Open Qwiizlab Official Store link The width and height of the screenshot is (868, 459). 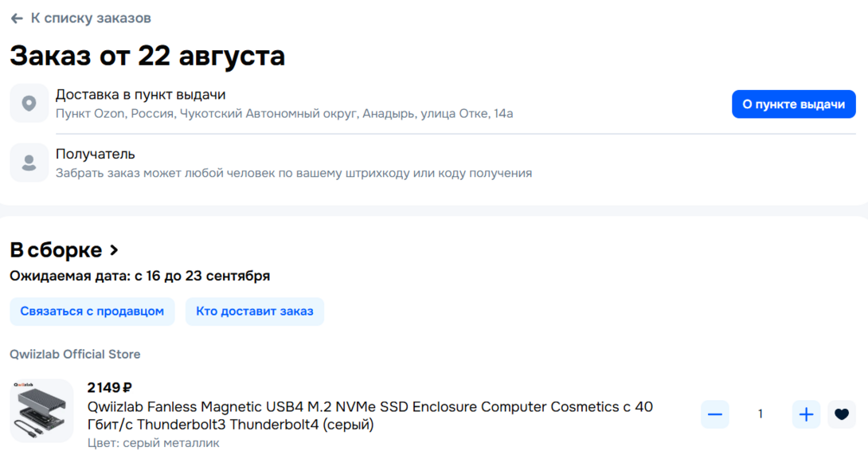click(75, 355)
